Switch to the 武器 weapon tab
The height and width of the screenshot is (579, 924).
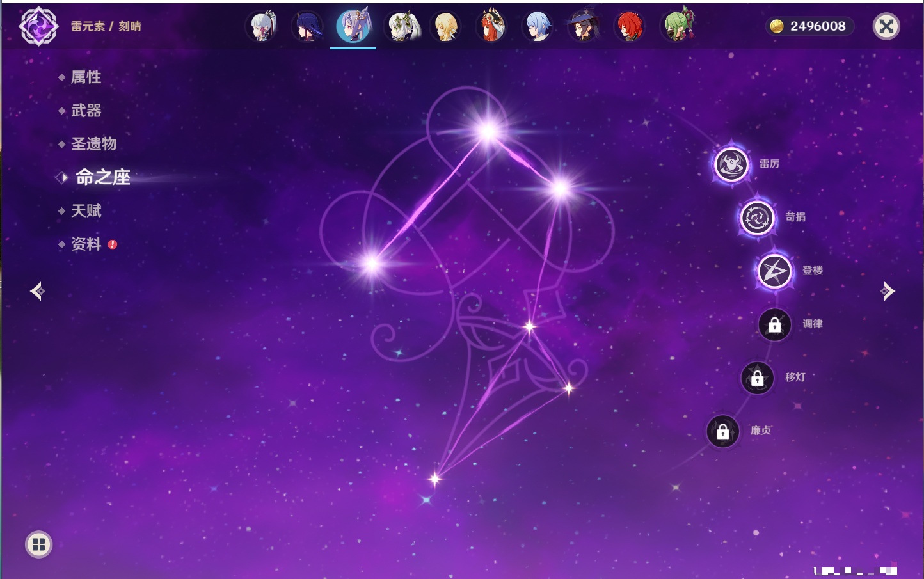click(86, 111)
